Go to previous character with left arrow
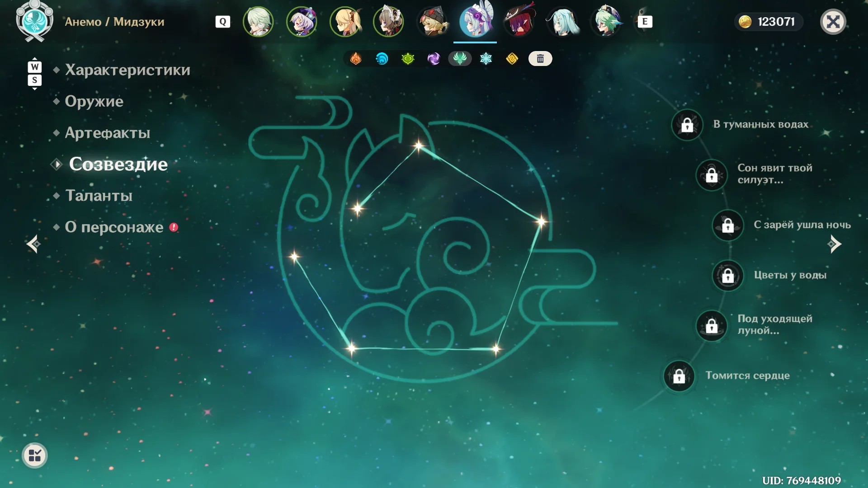This screenshot has height=488, width=868. pyautogui.click(x=33, y=244)
